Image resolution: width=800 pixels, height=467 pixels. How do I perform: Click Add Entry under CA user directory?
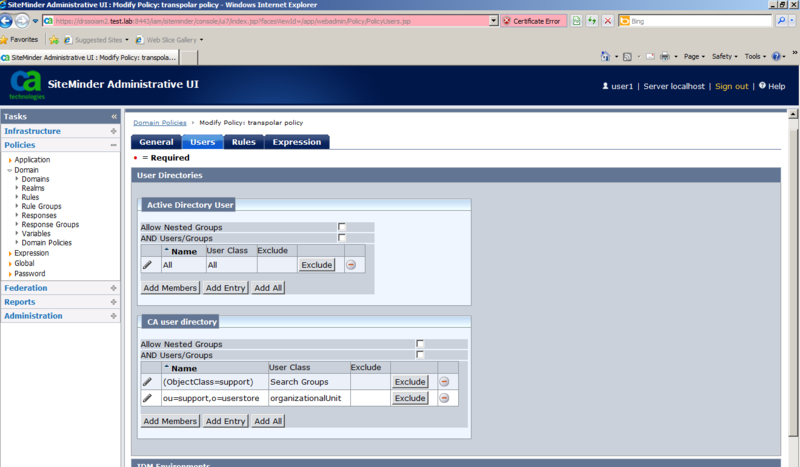click(x=225, y=421)
